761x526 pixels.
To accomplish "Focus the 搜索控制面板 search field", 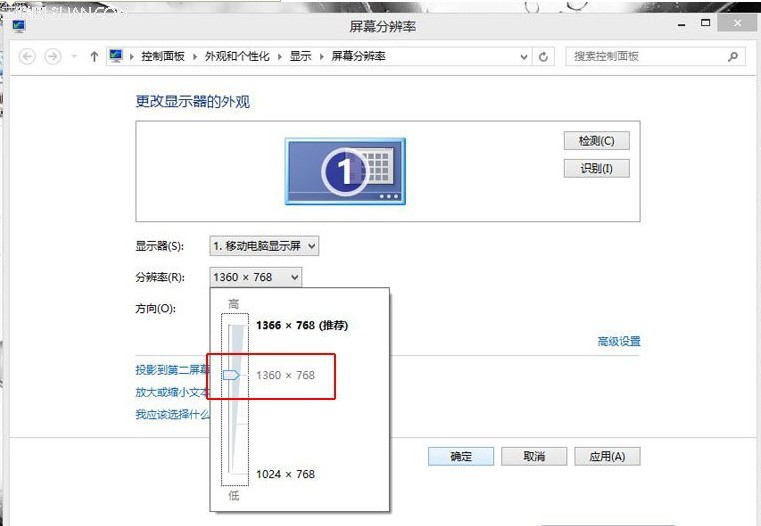I will [655, 57].
